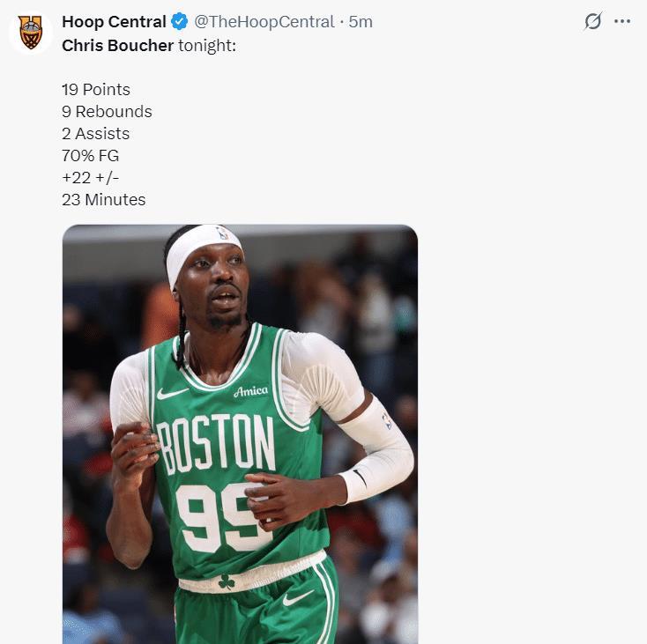This screenshot has width=647, height=644.
Task: Click the shamrock logo on the shorts
Action: [x=227, y=581]
